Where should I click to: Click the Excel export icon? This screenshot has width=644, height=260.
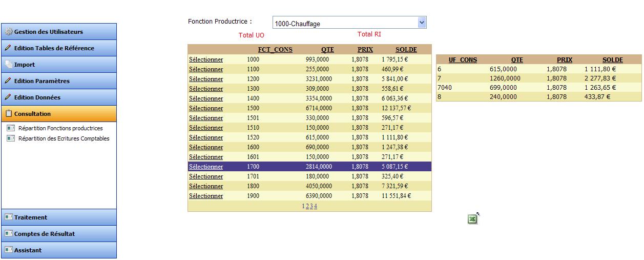tap(472, 219)
